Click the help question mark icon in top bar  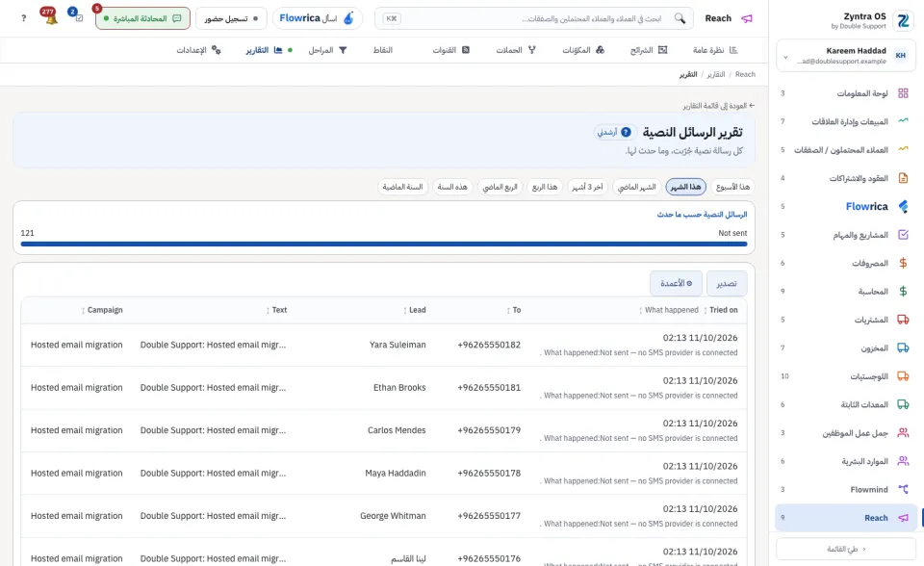(x=23, y=18)
